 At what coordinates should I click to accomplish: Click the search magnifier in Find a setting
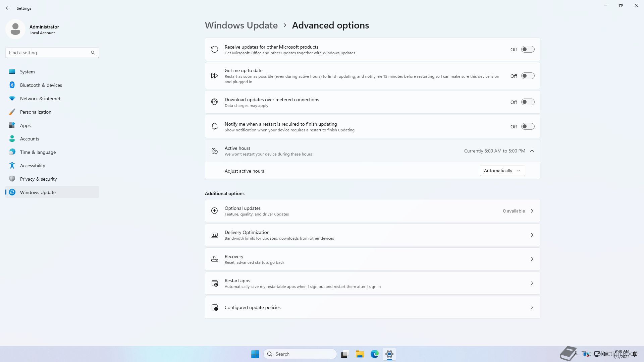coord(93,53)
